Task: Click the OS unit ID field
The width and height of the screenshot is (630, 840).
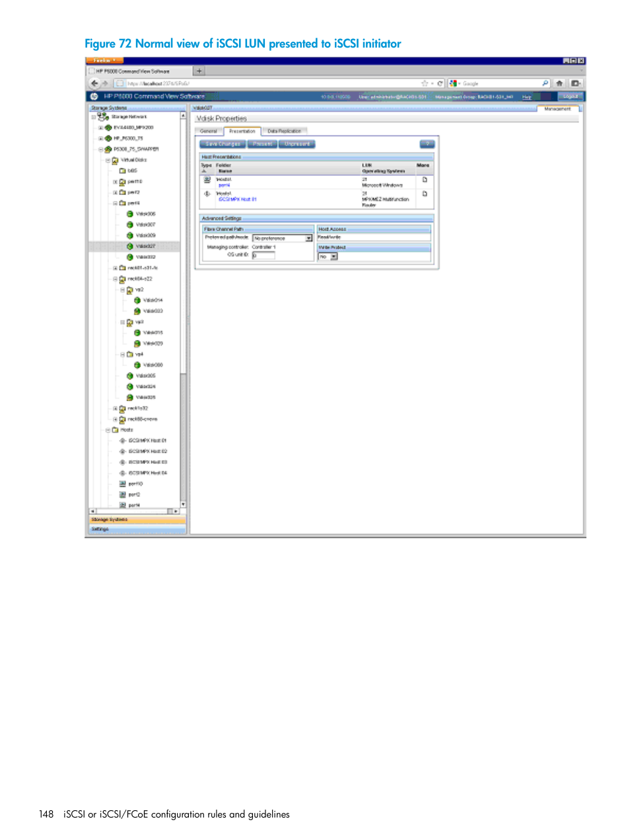Action: [263, 255]
